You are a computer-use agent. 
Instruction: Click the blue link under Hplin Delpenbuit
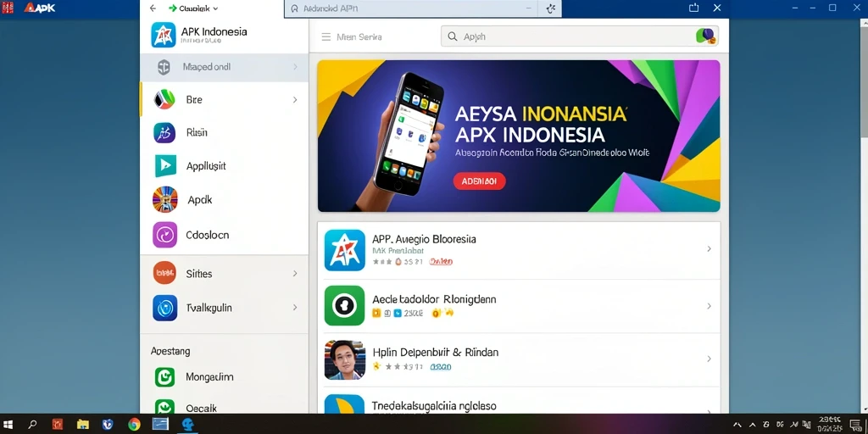click(441, 366)
